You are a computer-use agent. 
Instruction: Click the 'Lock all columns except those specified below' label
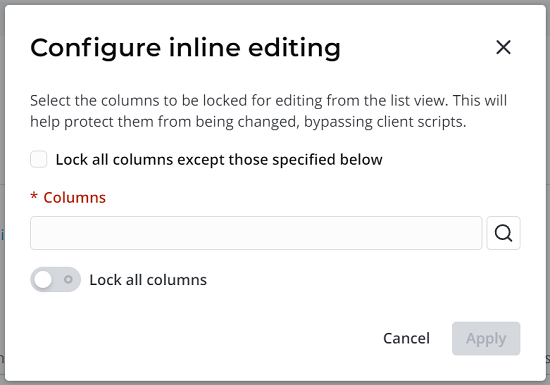[219, 160]
